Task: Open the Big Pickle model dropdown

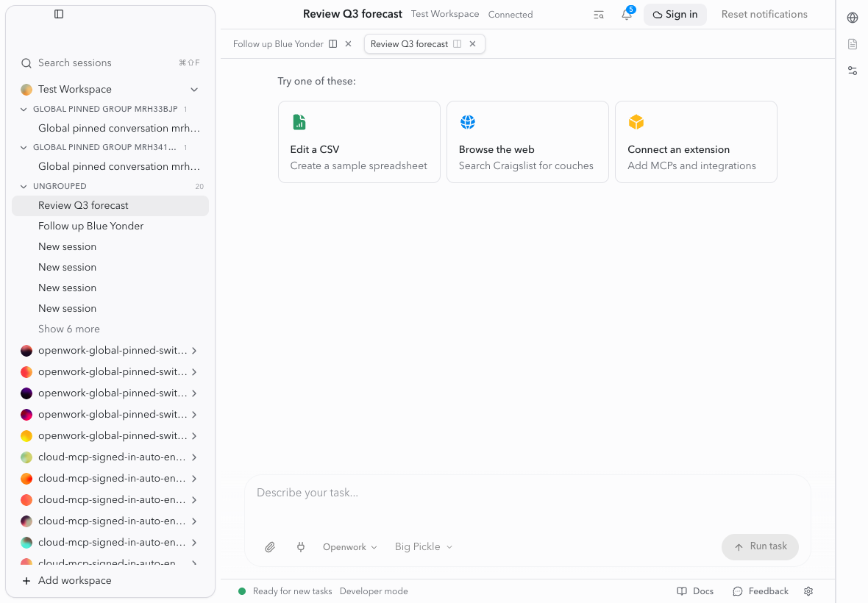Action: [x=424, y=547]
